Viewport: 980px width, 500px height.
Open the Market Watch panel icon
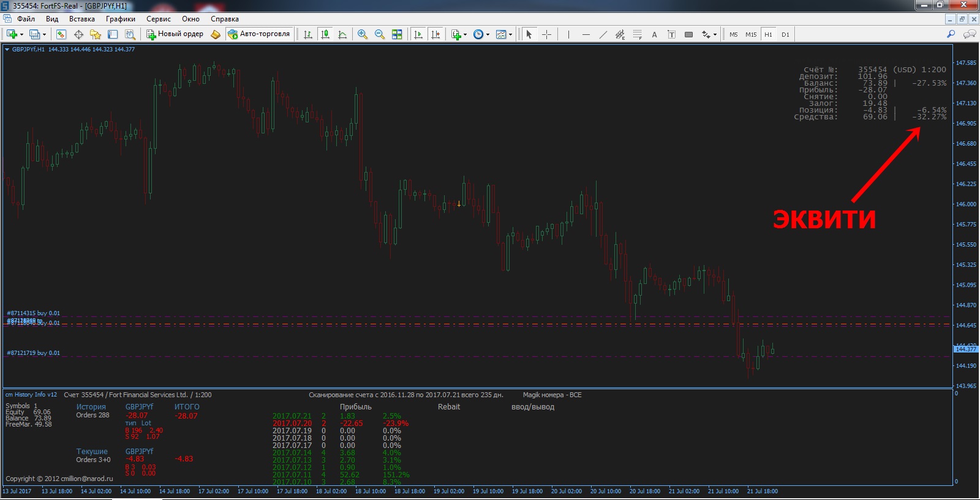coord(61,34)
